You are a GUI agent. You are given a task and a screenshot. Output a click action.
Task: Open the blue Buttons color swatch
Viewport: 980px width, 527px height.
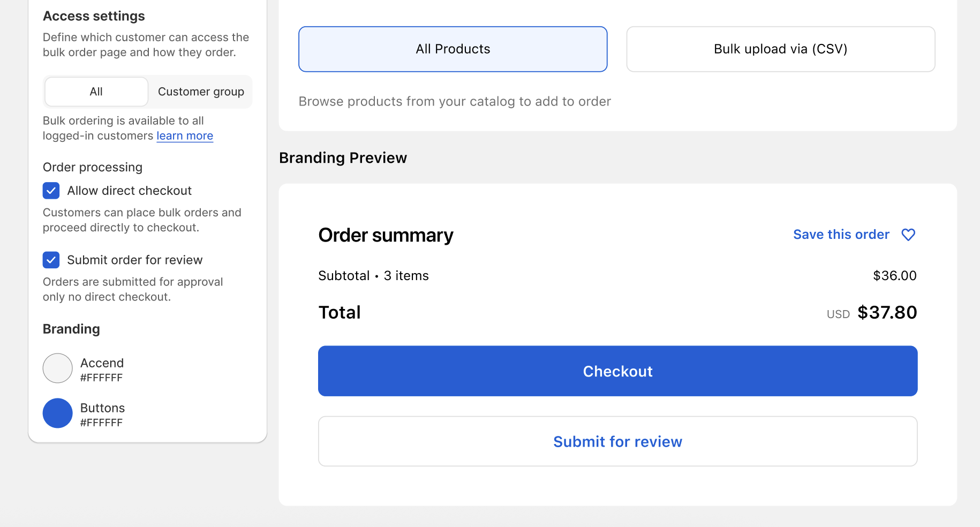57,413
